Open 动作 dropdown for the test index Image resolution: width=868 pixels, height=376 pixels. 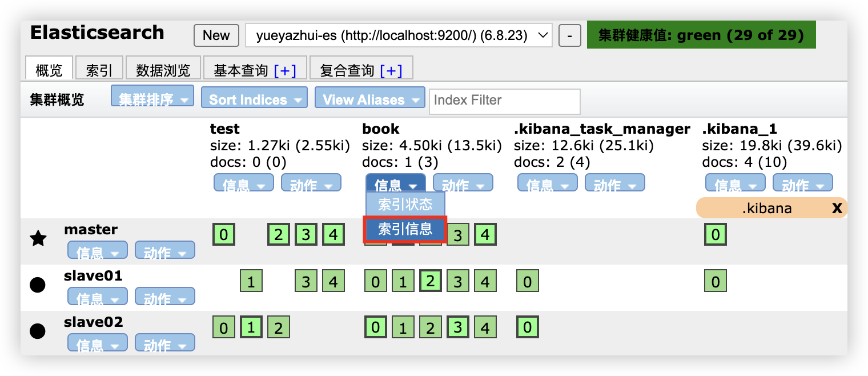[x=311, y=183]
